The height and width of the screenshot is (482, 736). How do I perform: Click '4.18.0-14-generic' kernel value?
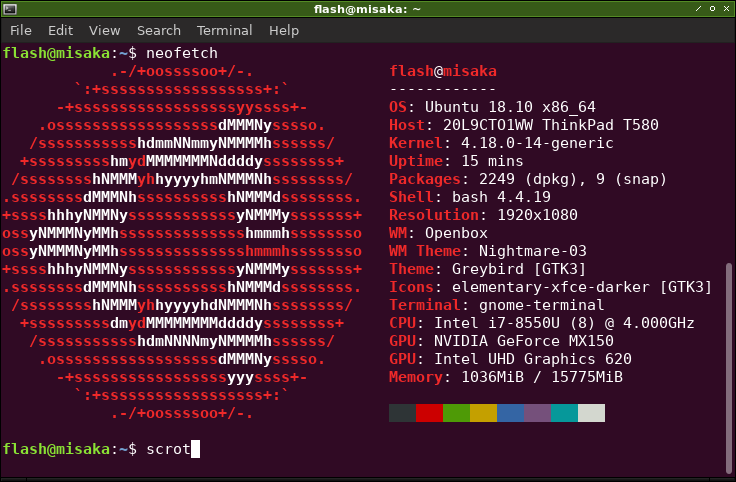(x=537, y=143)
